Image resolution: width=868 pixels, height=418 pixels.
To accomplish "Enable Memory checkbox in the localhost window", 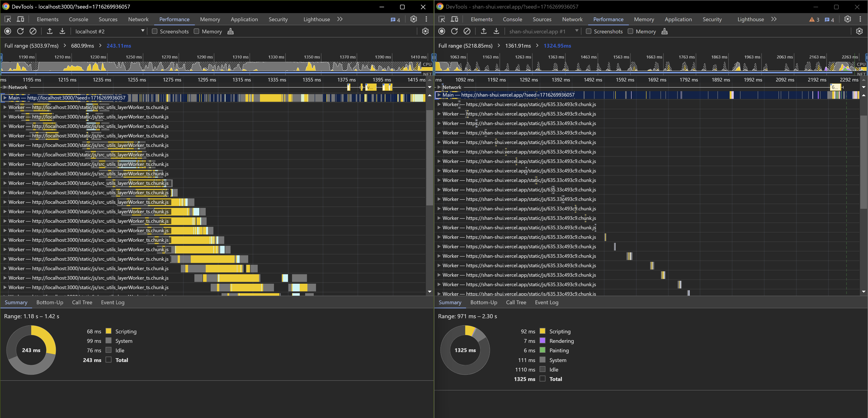I will pos(196,31).
